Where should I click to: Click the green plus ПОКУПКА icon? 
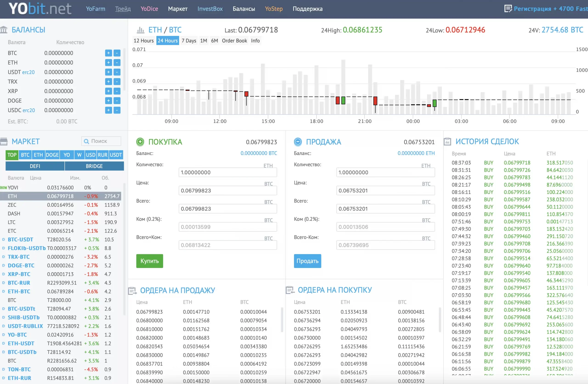140,142
